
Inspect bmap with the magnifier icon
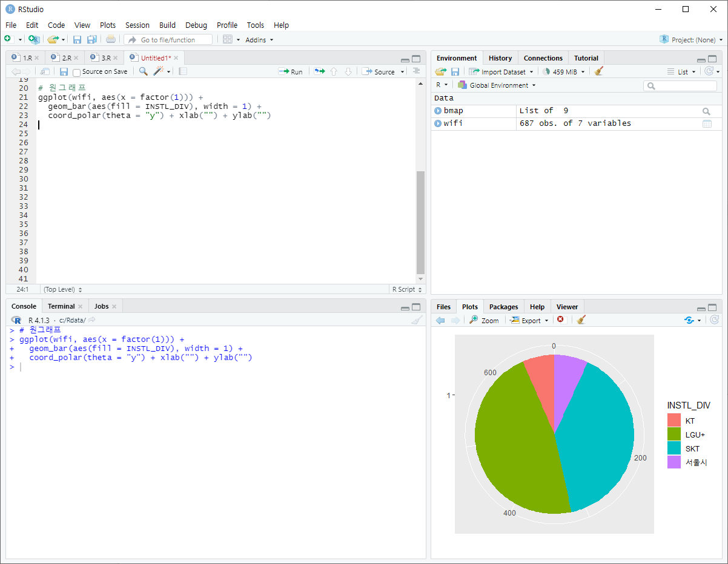[706, 111]
